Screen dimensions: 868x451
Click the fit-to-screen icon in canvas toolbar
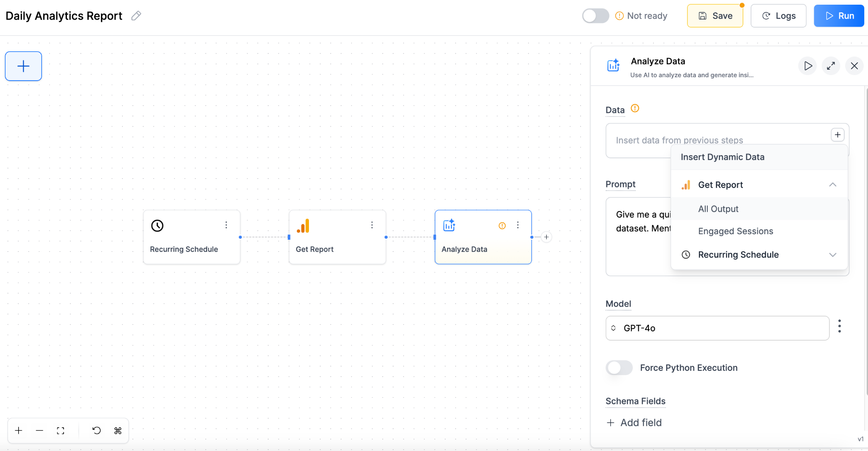61,430
